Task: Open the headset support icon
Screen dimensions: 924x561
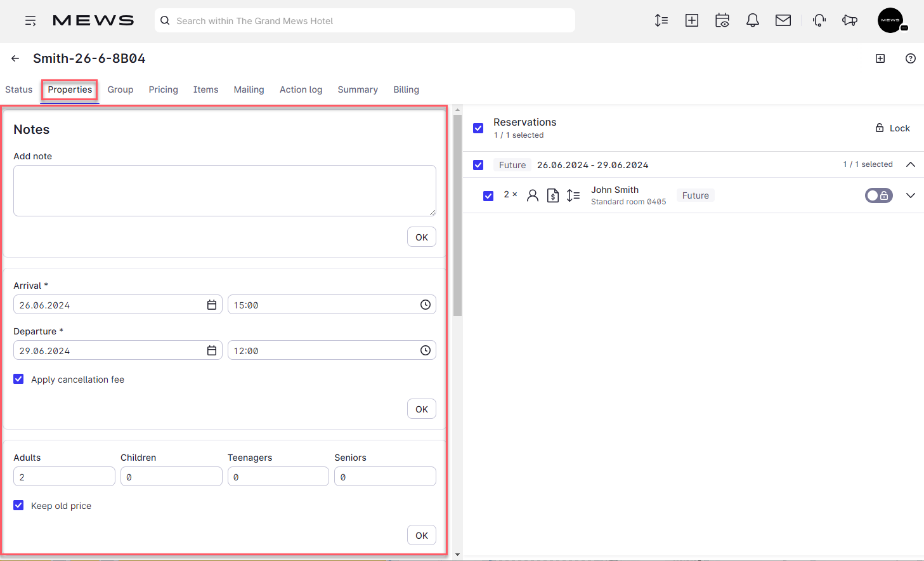Action: pos(819,20)
